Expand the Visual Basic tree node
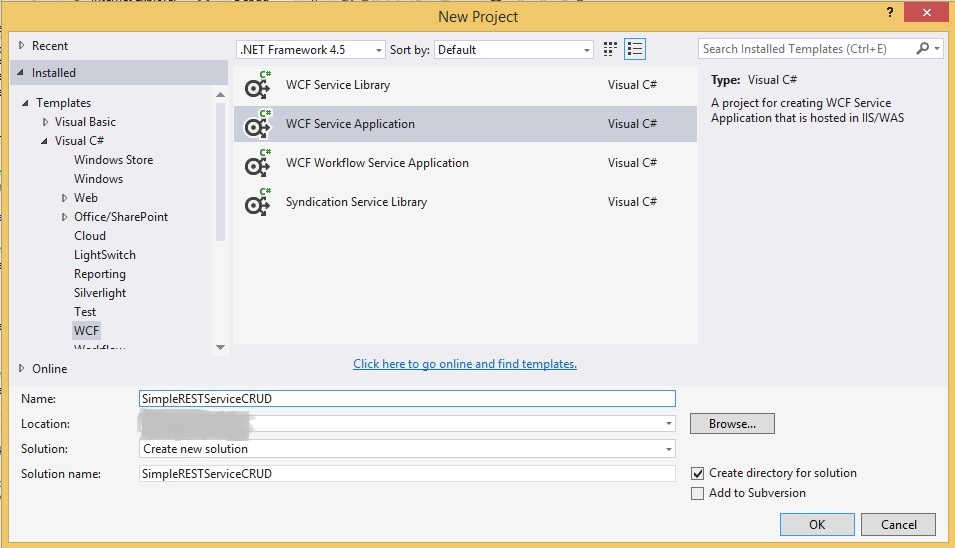 pyautogui.click(x=46, y=122)
